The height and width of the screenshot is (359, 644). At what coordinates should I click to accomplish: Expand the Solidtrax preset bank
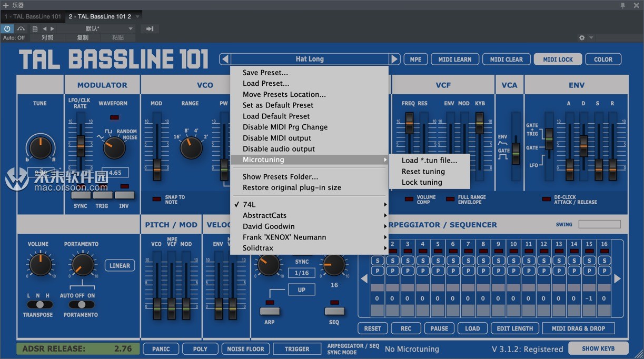point(309,248)
